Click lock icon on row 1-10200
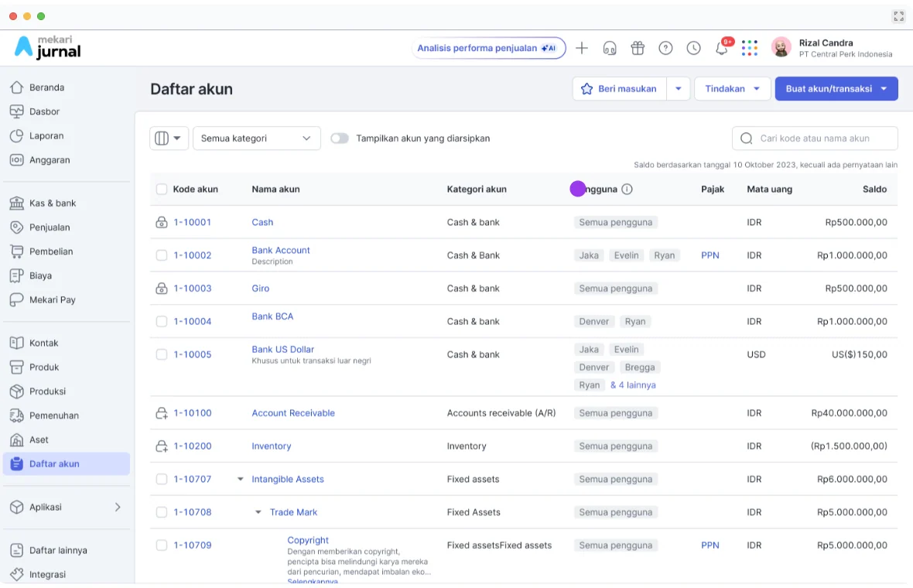 pos(162,446)
